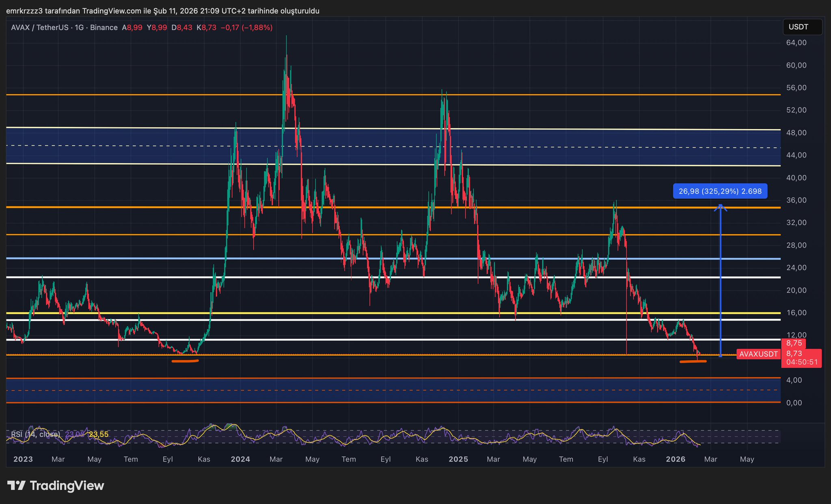Viewport: 831px width, 504px height.
Task: Select the RSI (14, close) indicator legend
Action: (35, 434)
